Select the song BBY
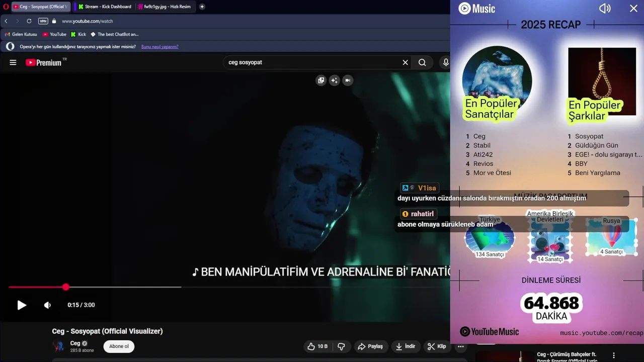Screen dimensions: 644x362 pos(581,163)
